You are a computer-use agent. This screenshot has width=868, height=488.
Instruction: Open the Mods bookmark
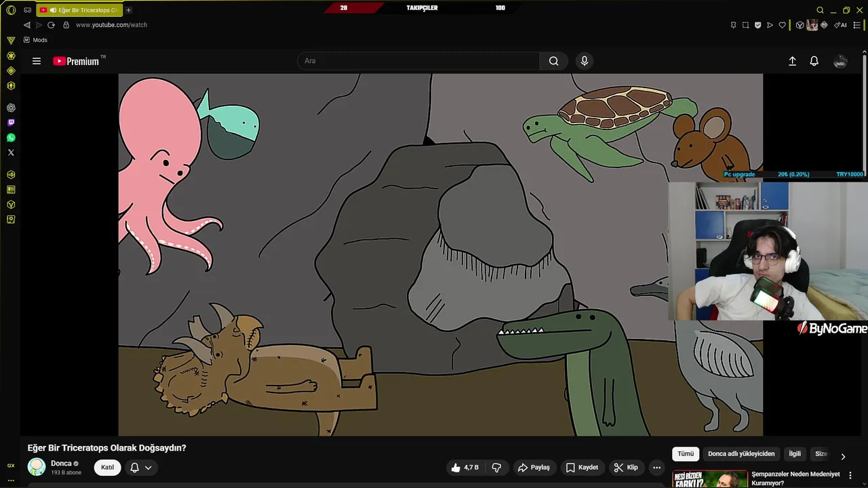pyautogui.click(x=35, y=40)
